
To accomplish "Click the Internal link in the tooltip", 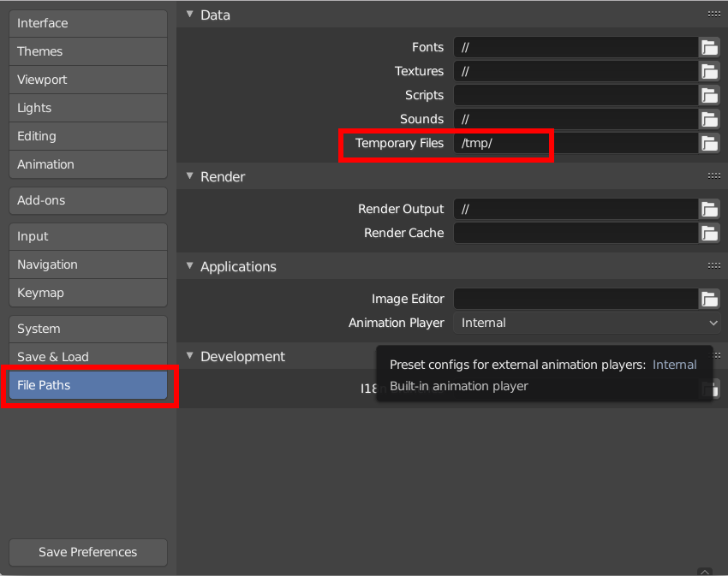I will coord(675,364).
